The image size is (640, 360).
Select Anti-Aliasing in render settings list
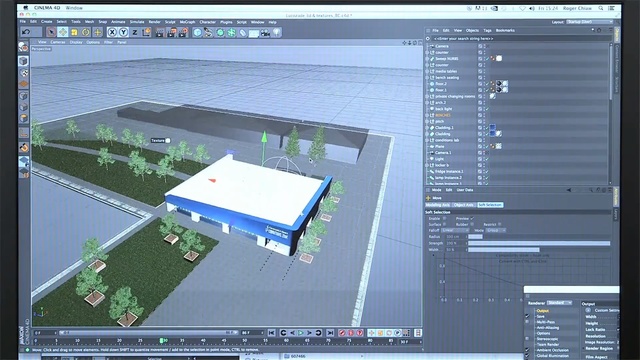click(548, 328)
